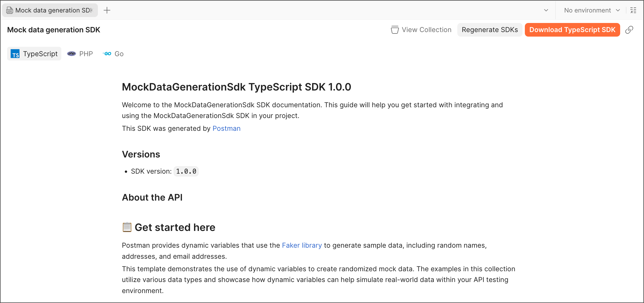This screenshot has height=303, width=644.
Task: Switch to the PHP SDK tab
Action: point(80,54)
